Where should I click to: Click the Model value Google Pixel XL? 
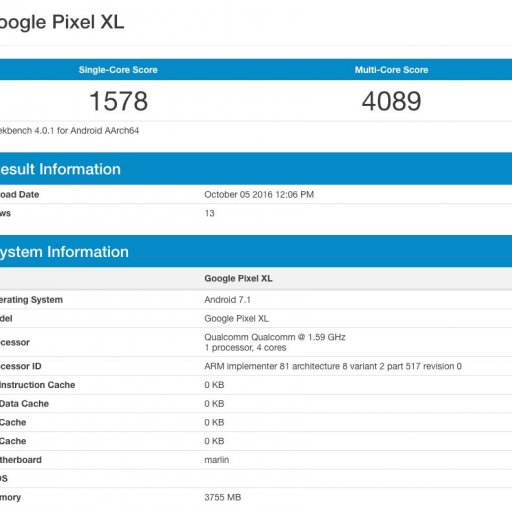click(x=236, y=318)
